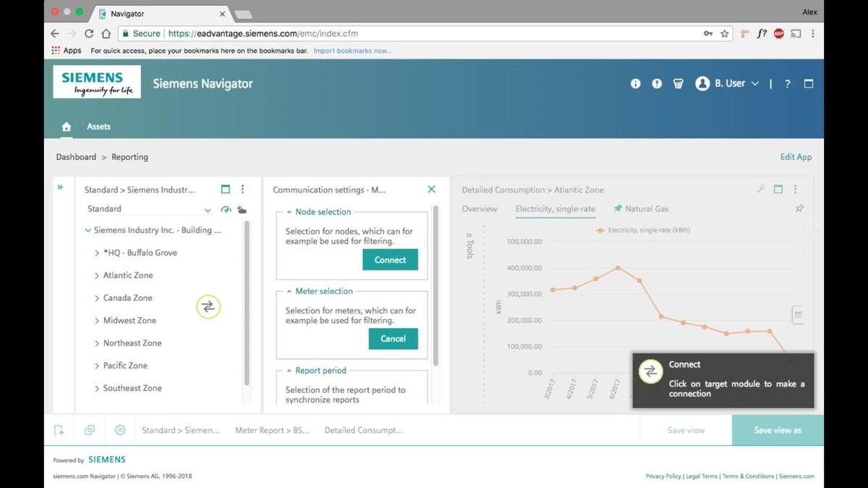Open the Detailed Consumption kebab menu
The width and height of the screenshot is (868, 488).
pos(795,189)
